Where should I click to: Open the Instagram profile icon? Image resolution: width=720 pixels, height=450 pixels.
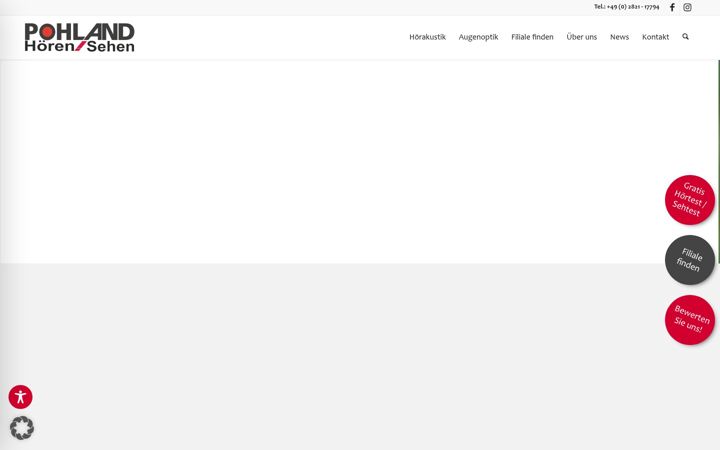click(687, 7)
